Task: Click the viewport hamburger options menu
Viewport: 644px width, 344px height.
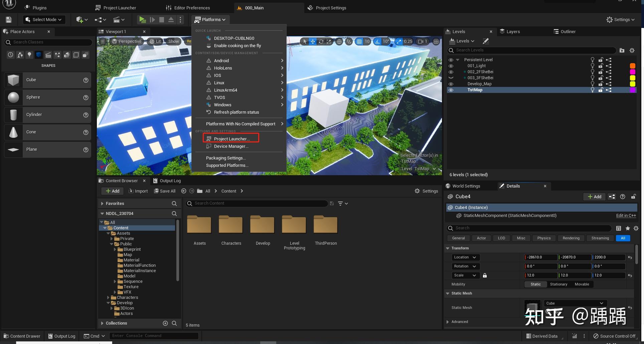Action: point(103,41)
